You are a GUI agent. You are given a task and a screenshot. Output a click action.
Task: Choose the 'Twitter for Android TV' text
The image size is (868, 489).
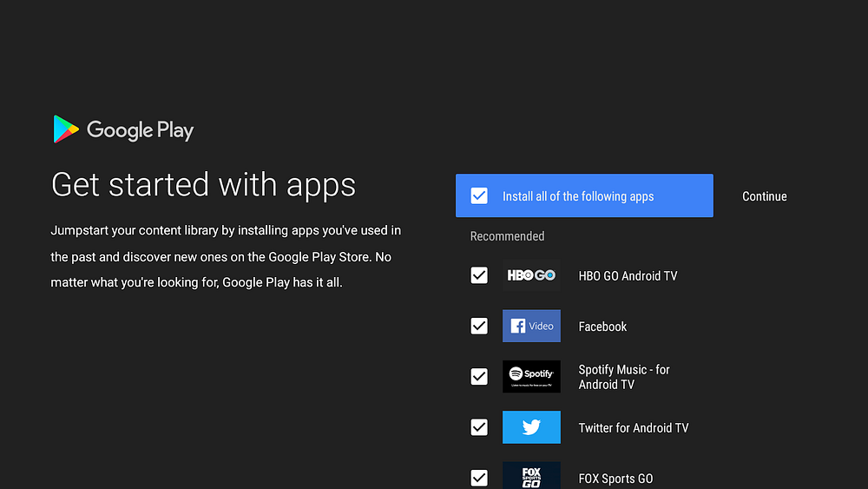pos(634,428)
